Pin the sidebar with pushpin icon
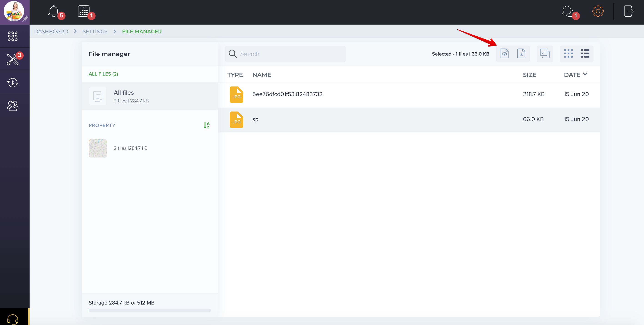The image size is (644, 325). click(x=25, y=19)
